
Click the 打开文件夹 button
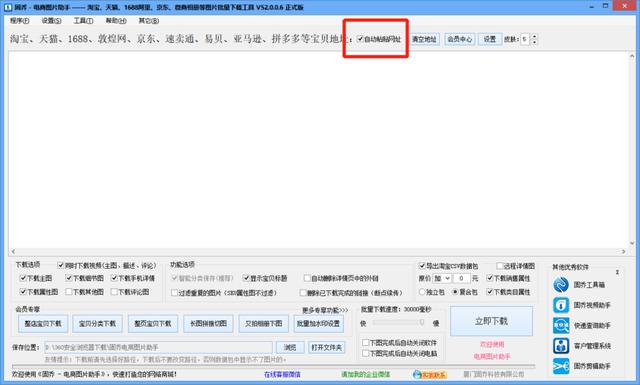coord(327,347)
